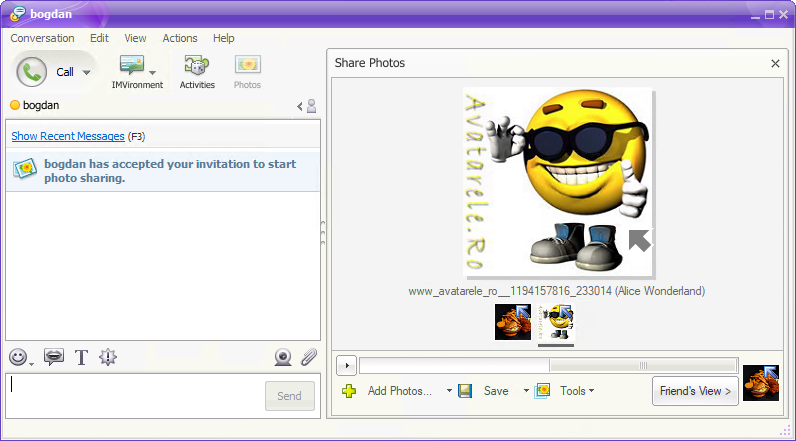The image size is (796, 441).
Task: Click the Save button label
Action: tap(496, 391)
